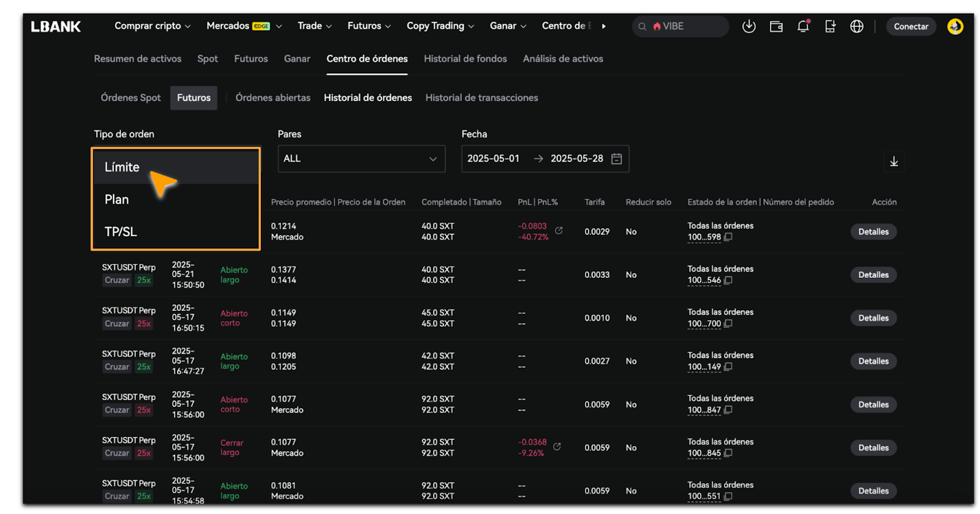Open the notifications bell icon
Screen dimensions: 980x514
803,26
